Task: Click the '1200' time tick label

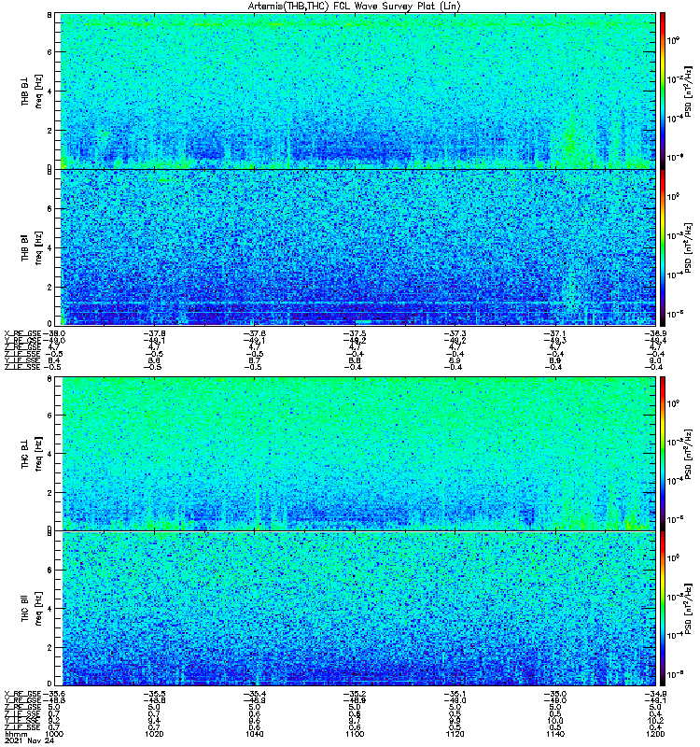Action: [x=655, y=734]
